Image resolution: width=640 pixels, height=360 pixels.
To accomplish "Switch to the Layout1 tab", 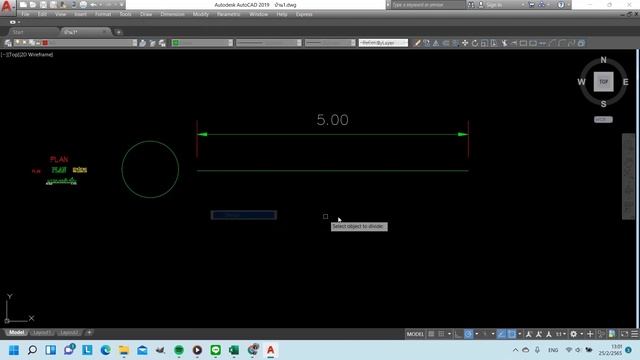I will 42,333.
